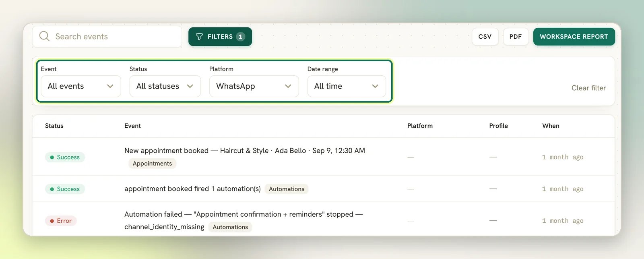Click the Date range filter label
644x259 pixels.
coord(323,69)
